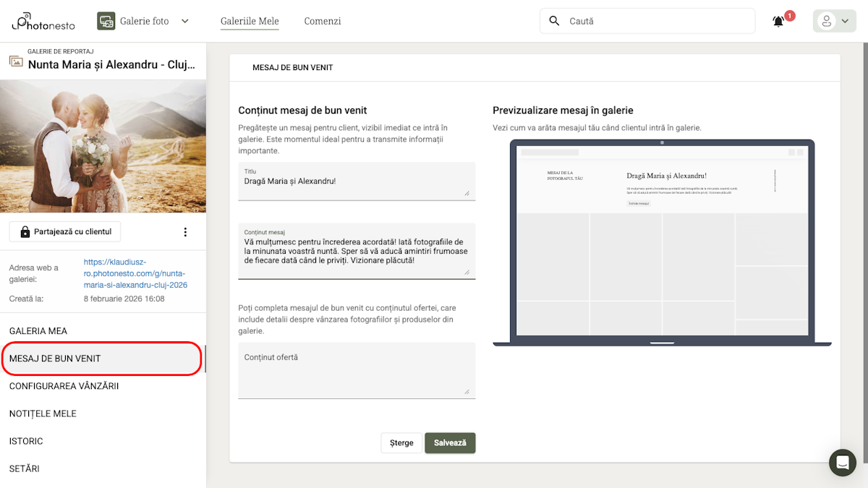868x488 pixels.
Task: Open the chat support widget icon
Action: pyautogui.click(x=843, y=463)
